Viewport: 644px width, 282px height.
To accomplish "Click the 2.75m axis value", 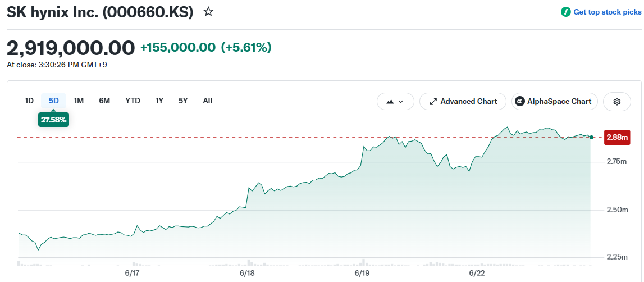I will pos(617,162).
